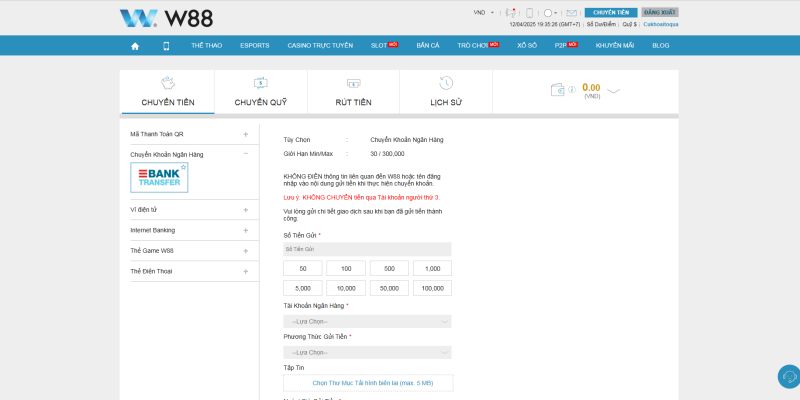Open the THỂ THAO menu
Image resolution: width=800 pixels, height=400 pixels.
point(207,45)
